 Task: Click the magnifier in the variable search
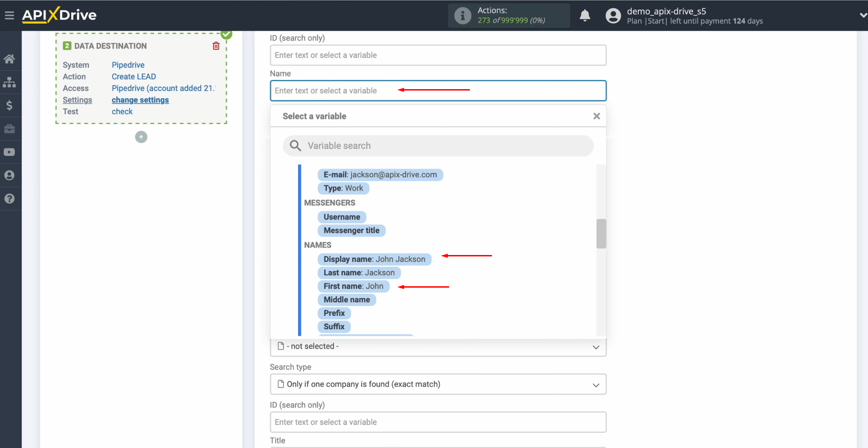[295, 145]
